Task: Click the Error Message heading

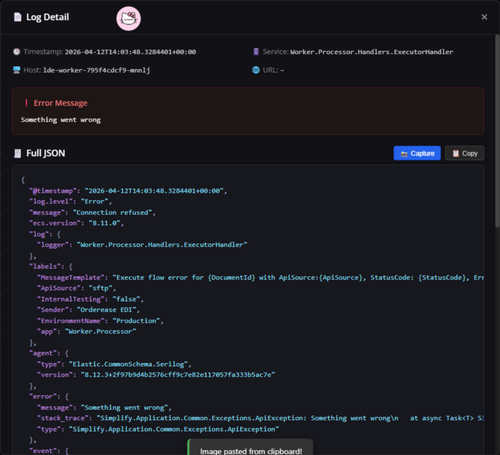Action: point(60,103)
